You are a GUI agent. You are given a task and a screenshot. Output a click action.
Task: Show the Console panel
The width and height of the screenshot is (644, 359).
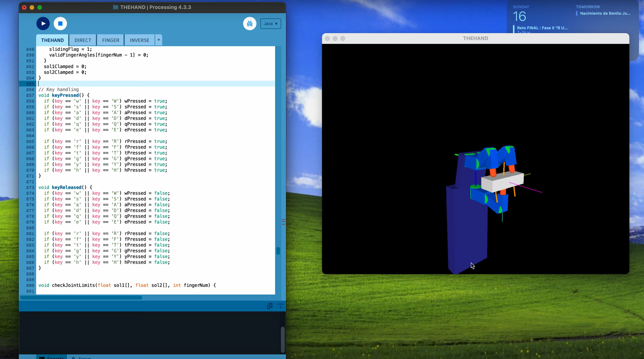tap(52, 357)
